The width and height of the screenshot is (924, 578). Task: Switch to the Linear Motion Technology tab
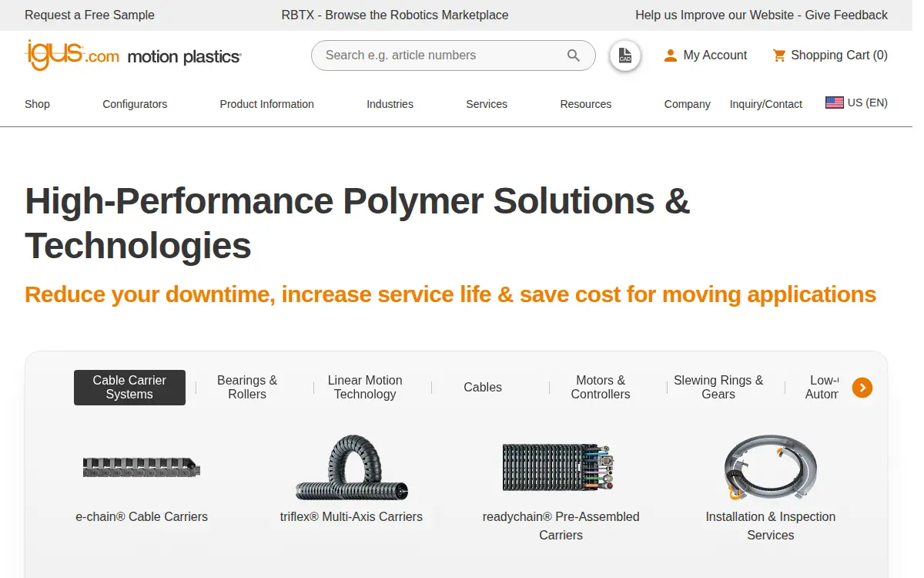coord(365,388)
